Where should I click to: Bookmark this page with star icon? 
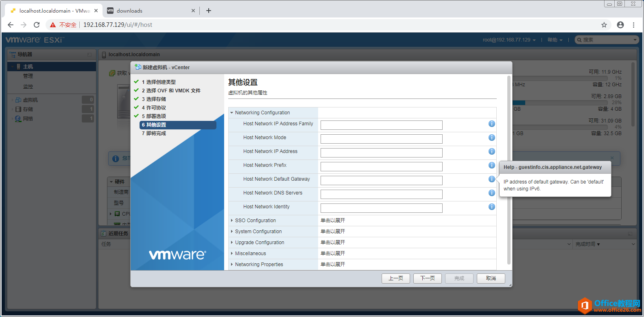tap(604, 25)
